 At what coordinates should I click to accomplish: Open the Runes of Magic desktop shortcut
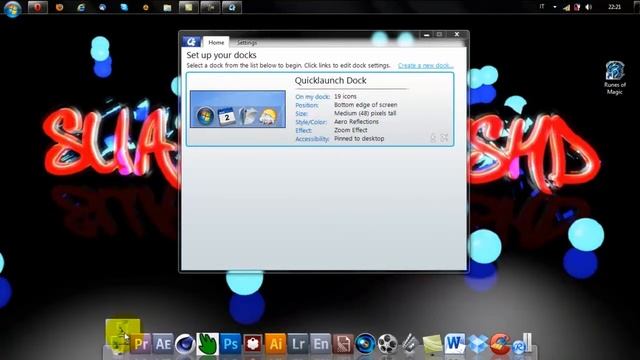coord(614,78)
